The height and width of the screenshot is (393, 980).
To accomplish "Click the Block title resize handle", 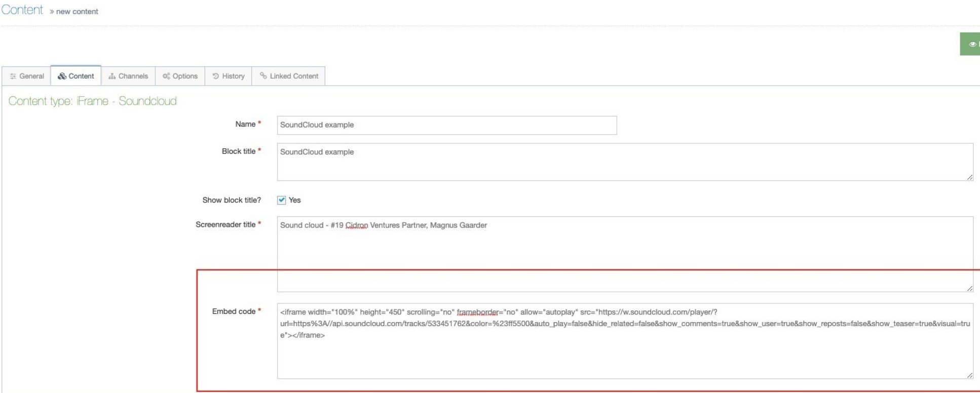I will coord(969,177).
